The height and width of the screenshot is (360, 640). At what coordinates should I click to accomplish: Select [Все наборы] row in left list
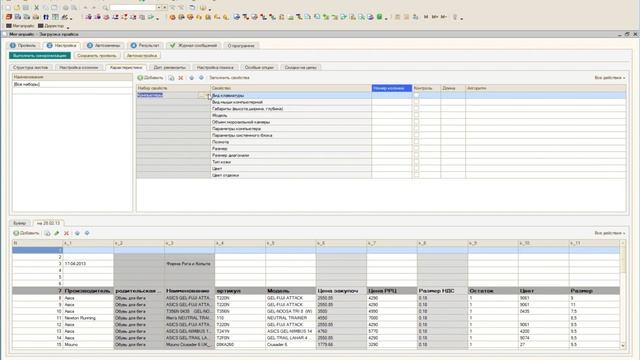[72, 84]
